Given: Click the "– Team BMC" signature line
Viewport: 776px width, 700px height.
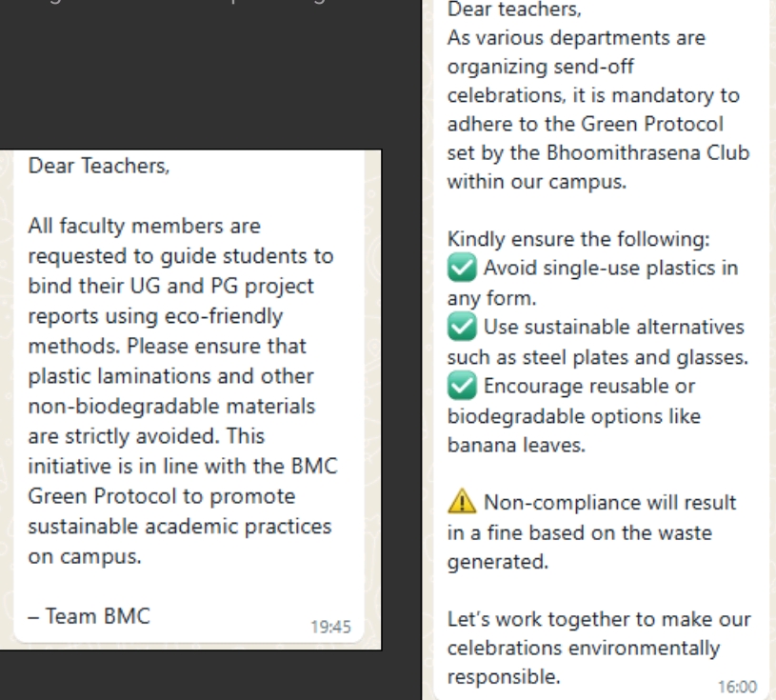Looking at the screenshot, I should click(90, 616).
